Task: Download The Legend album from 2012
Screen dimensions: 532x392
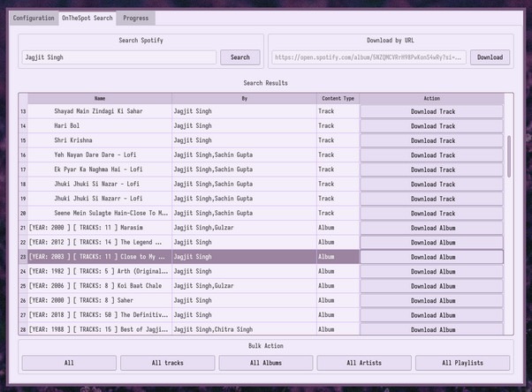Action: point(431,243)
